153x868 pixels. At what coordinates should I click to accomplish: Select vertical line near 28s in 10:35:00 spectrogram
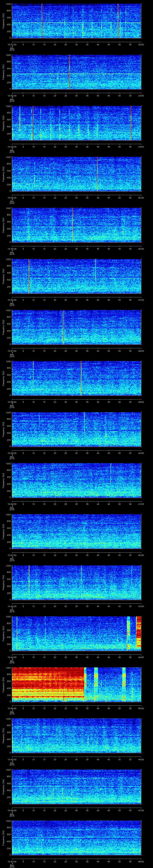(72, 225)
